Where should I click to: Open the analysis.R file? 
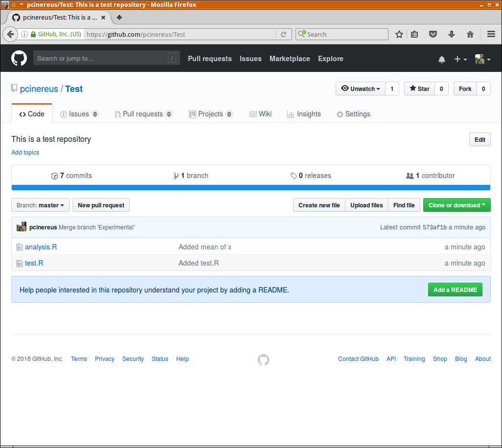41,247
